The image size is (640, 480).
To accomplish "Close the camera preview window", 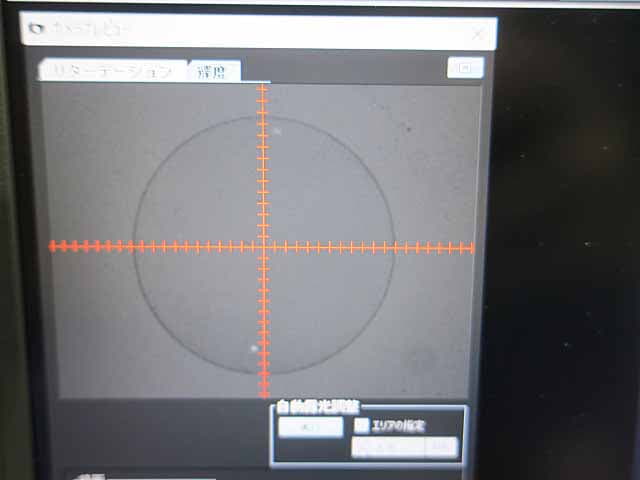I will coord(477,33).
